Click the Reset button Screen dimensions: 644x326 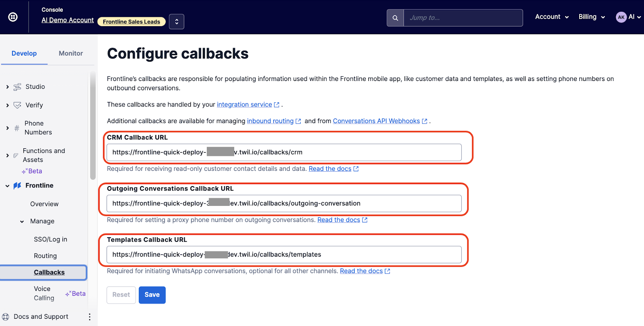[x=121, y=295]
